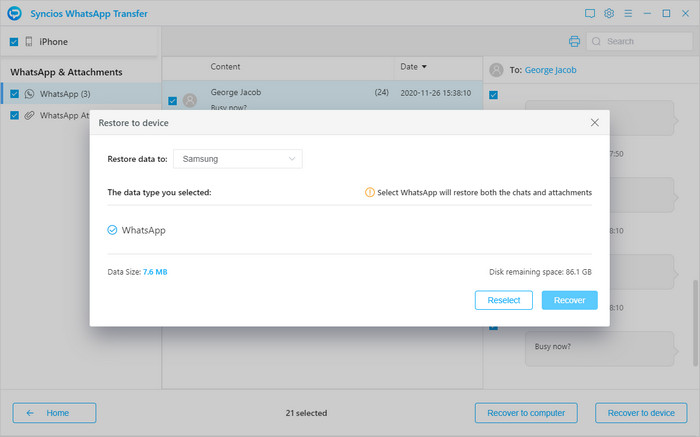Click the 'Busy now?' message bubble
700x437 pixels.
[x=599, y=349]
